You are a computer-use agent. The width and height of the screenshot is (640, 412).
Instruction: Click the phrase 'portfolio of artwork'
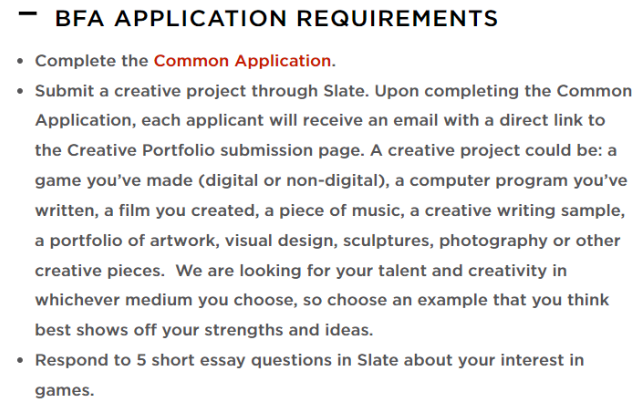135,241
